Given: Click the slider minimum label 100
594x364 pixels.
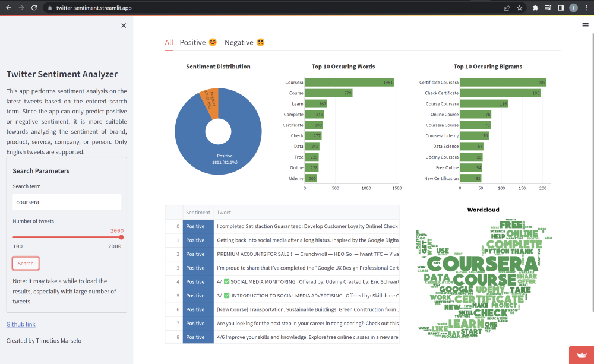Looking at the screenshot, I should coord(18,246).
